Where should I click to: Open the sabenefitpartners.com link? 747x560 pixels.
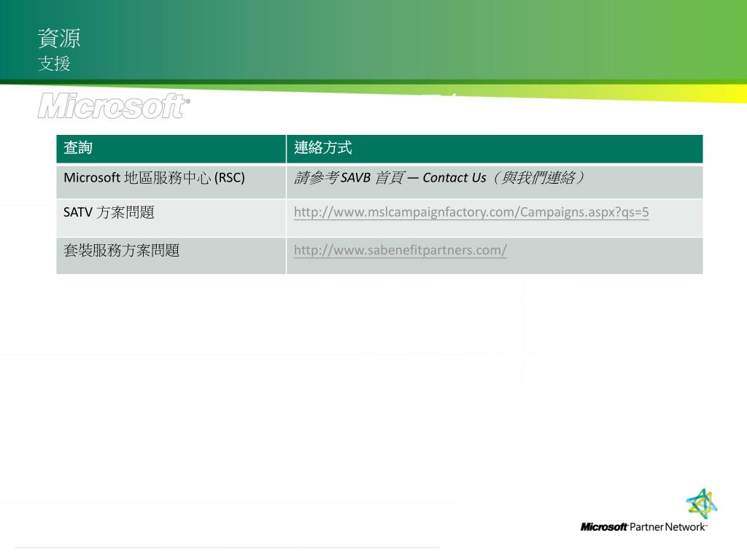[x=400, y=250]
